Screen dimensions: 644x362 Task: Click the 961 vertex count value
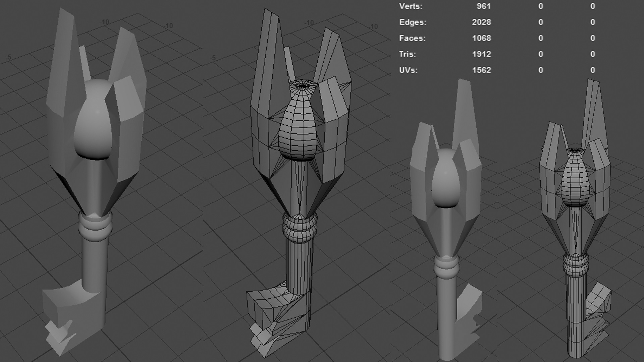pos(483,6)
